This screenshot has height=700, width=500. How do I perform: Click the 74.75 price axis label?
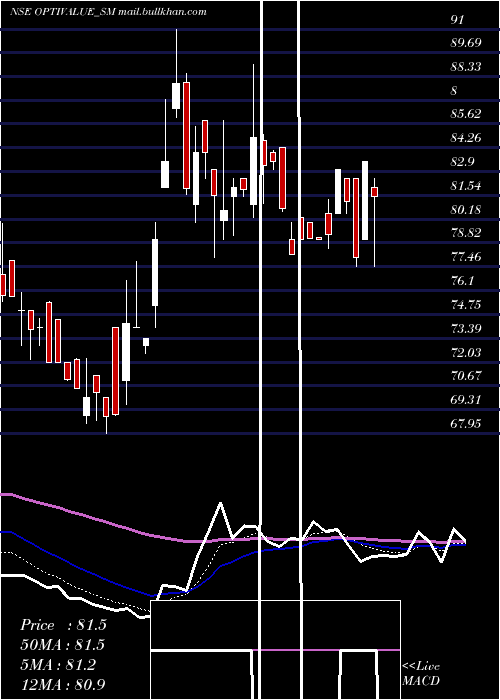[466, 305]
